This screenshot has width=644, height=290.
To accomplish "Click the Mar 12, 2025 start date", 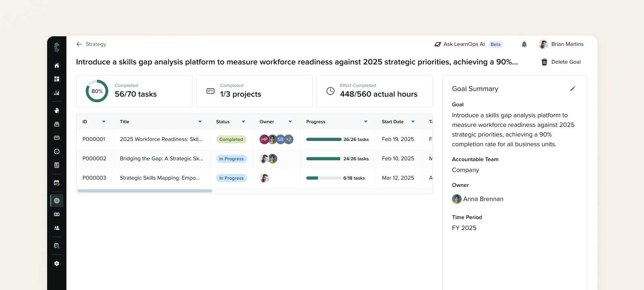I will [398, 178].
